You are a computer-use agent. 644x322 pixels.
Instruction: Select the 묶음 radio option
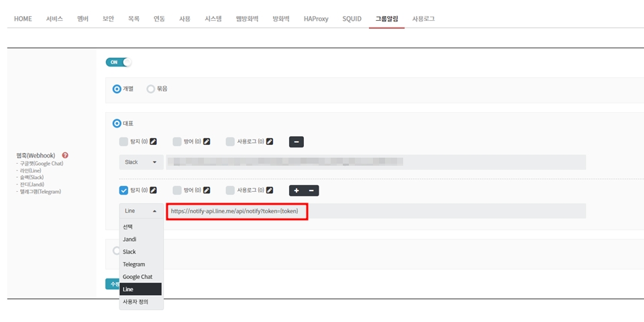point(151,89)
